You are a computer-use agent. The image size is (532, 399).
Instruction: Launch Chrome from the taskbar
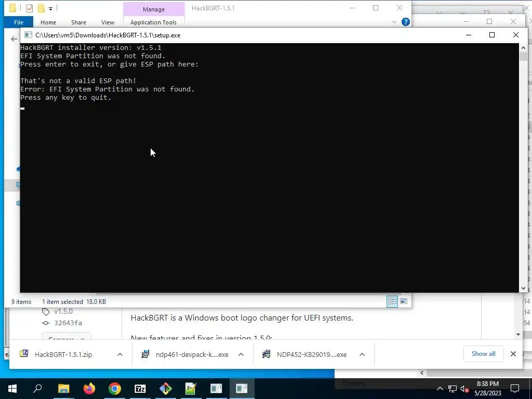(x=115, y=389)
